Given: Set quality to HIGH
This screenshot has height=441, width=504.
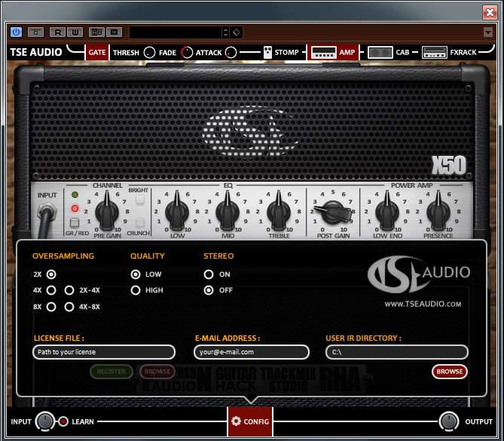Looking at the screenshot, I should [136, 290].
